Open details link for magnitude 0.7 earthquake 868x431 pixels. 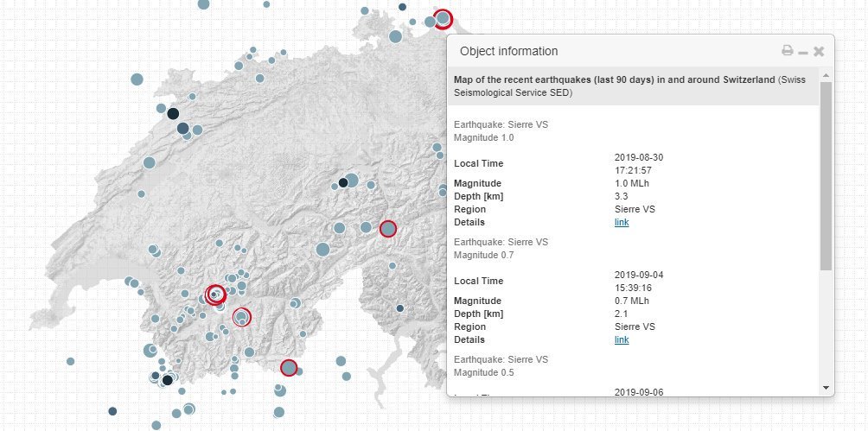tap(622, 339)
